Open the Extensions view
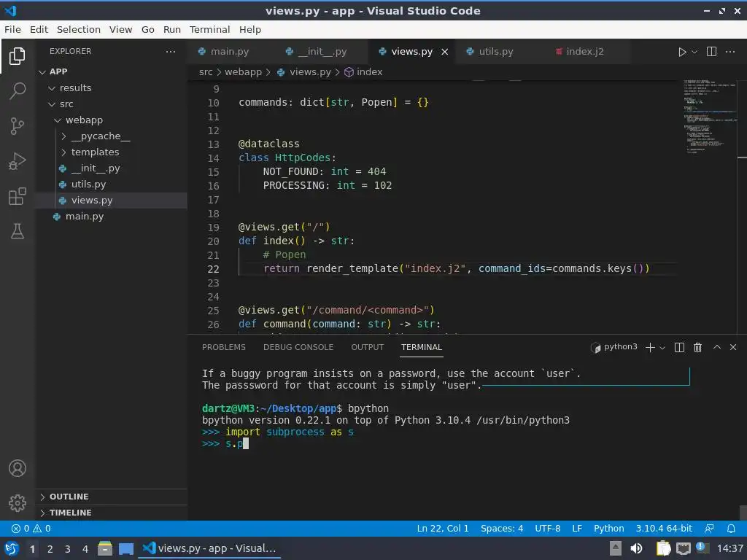The height and width of the screenshot is (560, 747). coord(18,196)
